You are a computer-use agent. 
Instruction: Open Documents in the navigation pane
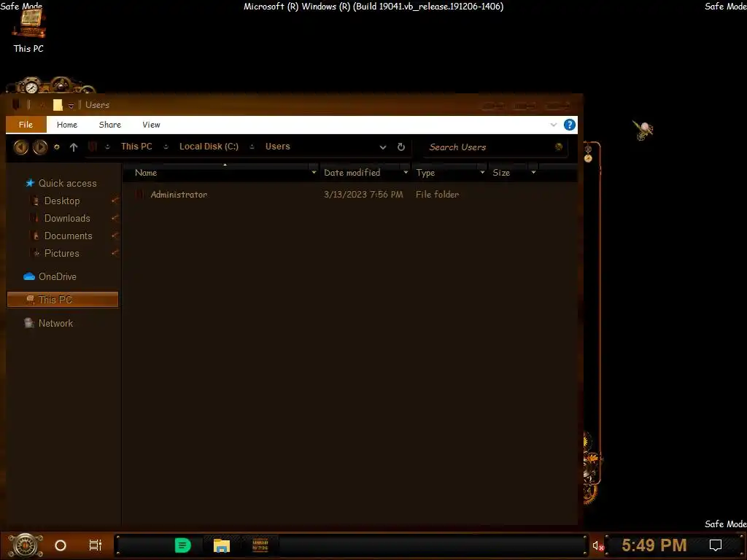point(68,236)
